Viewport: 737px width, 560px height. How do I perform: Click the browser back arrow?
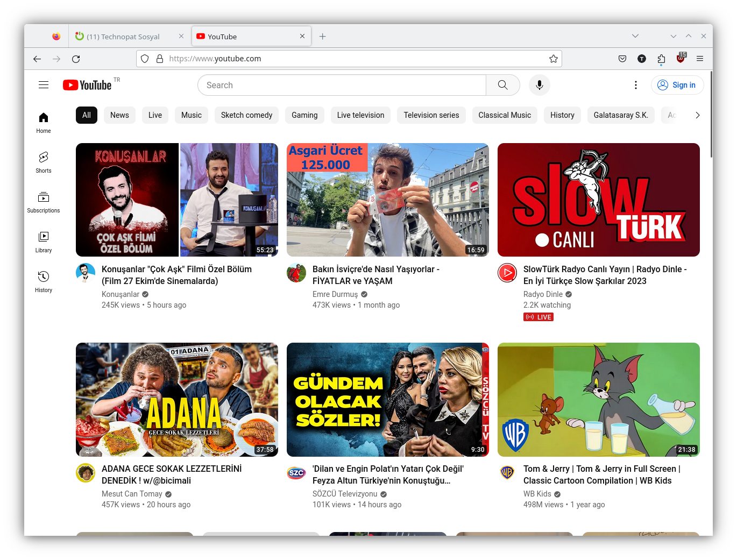click(x=37, y=59)
